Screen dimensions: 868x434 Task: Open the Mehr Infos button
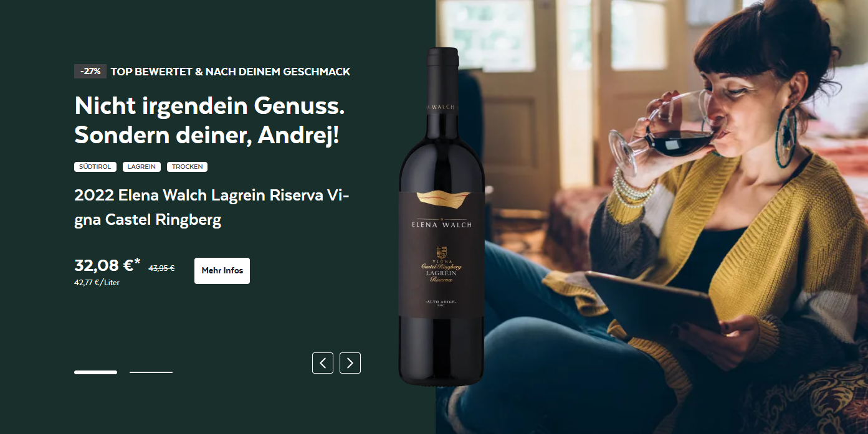coord(222,271)
